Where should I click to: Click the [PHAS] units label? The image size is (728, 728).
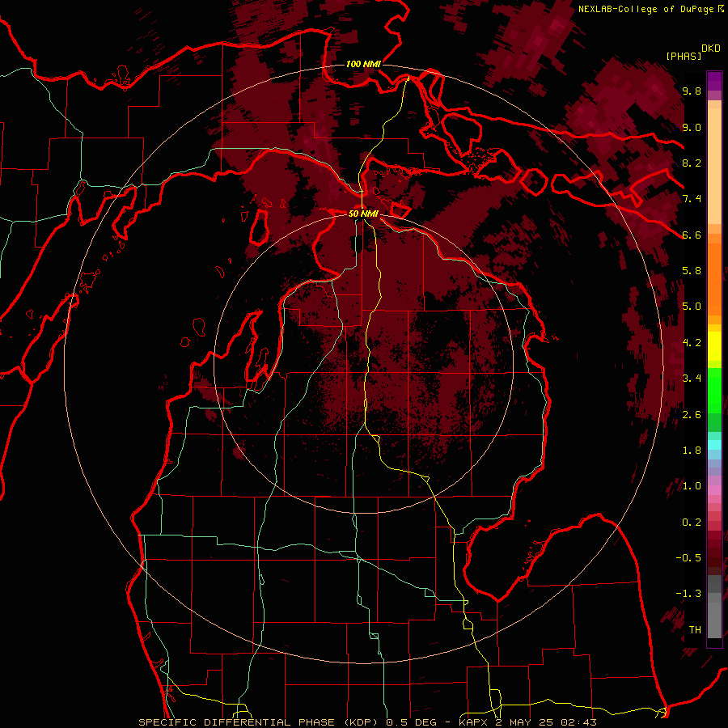pyautogui.click(x=684, y=56)
